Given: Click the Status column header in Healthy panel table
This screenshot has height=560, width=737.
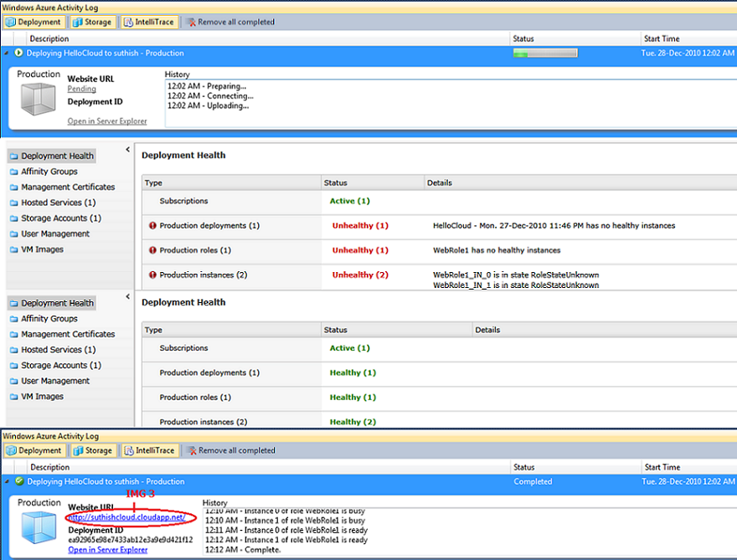Looking at the screenshot, I should (x=397, y=330).
